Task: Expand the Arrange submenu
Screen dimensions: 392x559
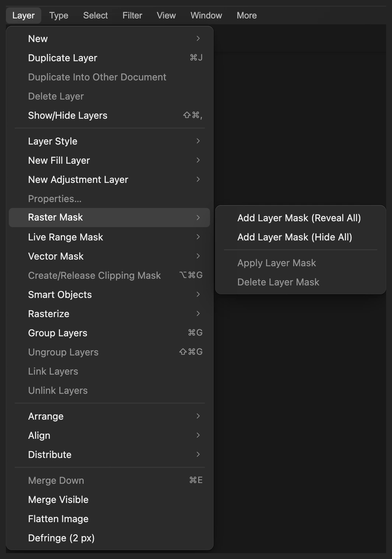Action: point(109,416)
